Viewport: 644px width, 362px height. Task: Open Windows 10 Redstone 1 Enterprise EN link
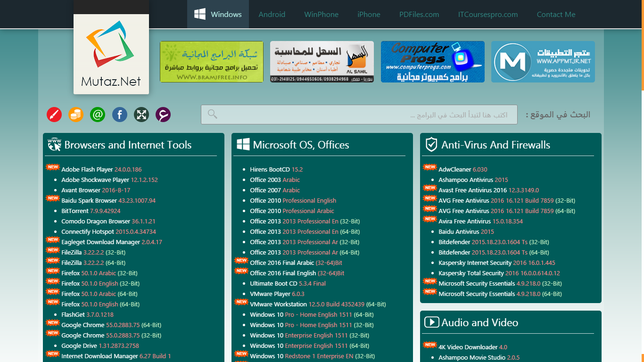[x=312, y=356]
